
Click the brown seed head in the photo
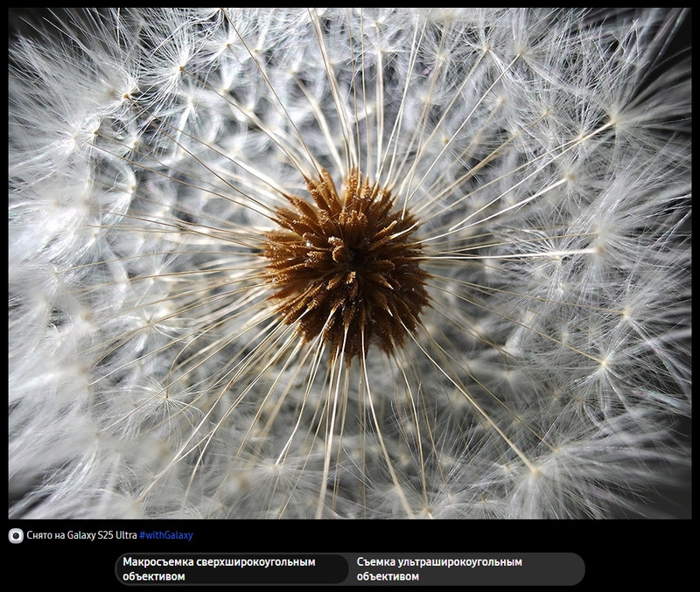click(x=347, y=262)
